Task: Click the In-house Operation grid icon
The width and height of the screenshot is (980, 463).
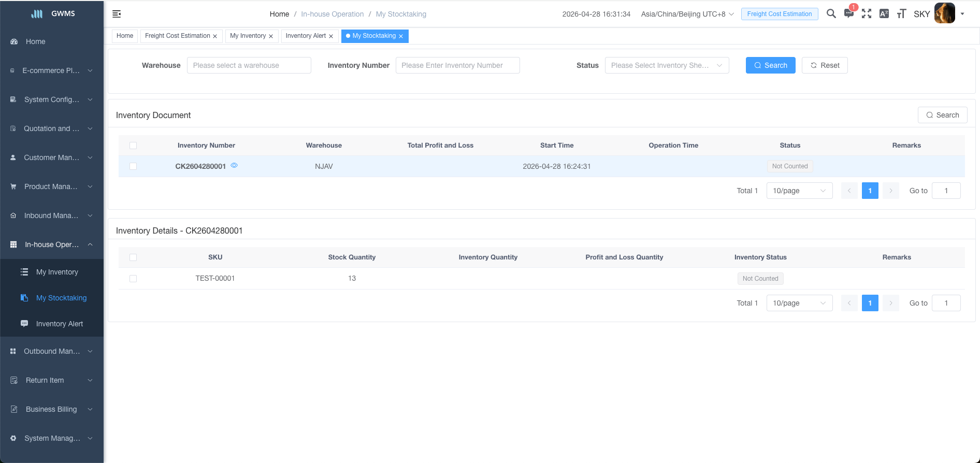Action: [x=14, y=244]
